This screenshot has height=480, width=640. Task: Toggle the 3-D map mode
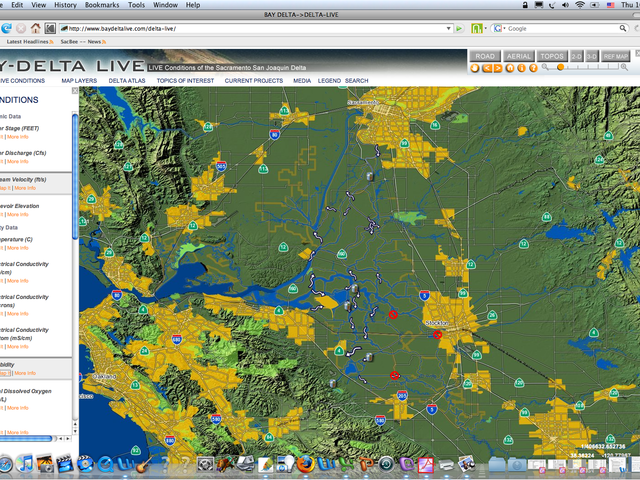click(591, 56)
